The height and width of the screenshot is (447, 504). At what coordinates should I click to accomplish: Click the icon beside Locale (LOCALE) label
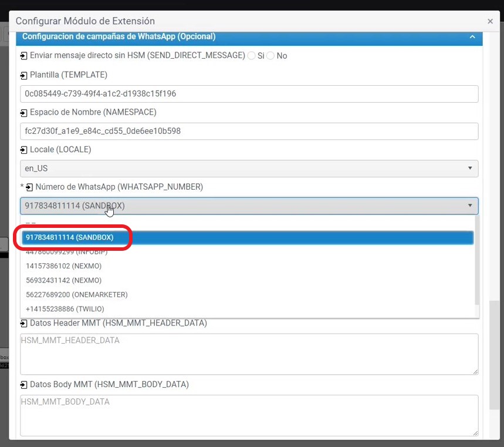click(x=23, y=150)
